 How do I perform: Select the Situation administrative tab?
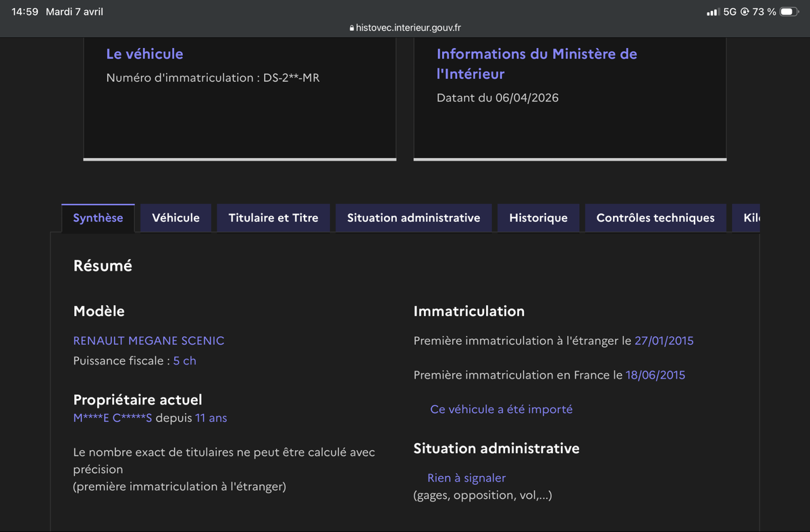pos(414,217)
